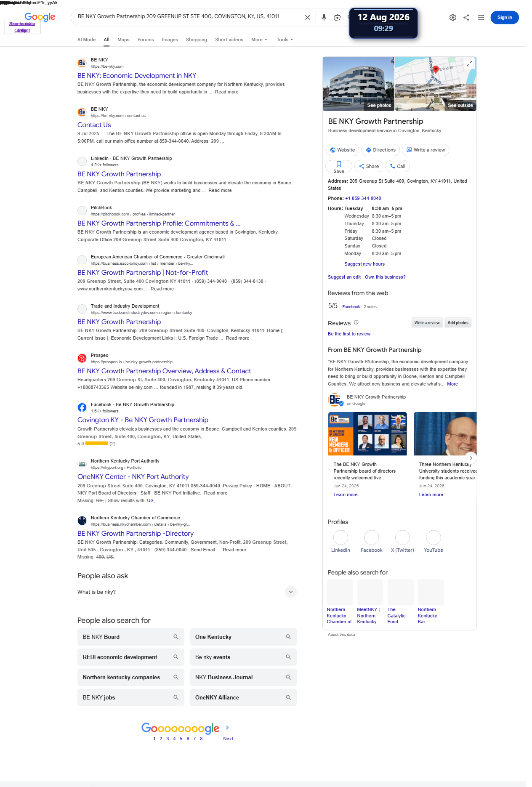532x787 pixels.
Task: Open the X (Twitter) profile icon
Action: pos(402,537)
